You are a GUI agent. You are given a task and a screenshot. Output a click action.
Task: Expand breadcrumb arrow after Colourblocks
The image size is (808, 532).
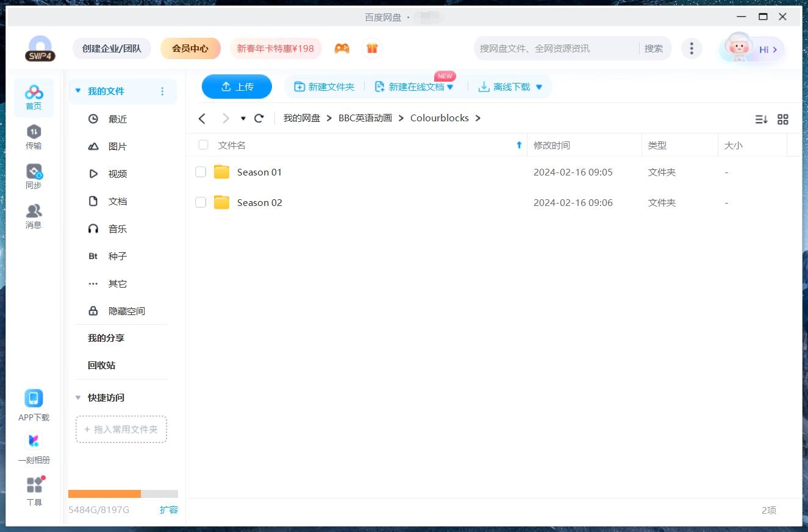pos(477,118)
